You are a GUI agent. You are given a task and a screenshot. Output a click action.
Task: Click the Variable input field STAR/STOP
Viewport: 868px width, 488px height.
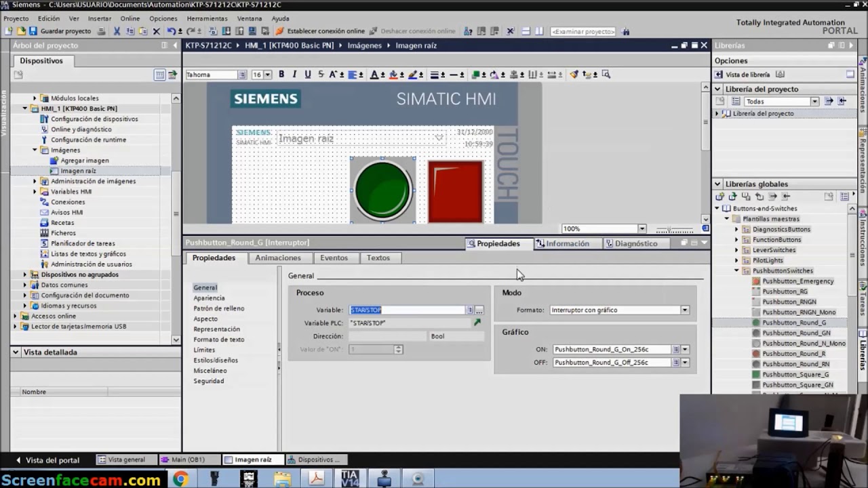pos(408,310)
